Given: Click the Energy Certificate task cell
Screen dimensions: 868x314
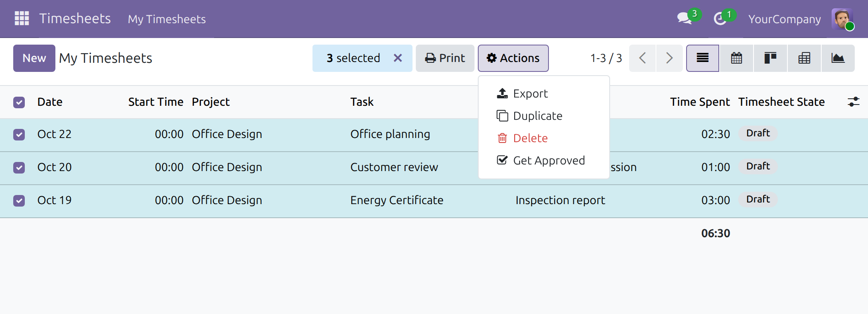Looking at the screenshot, I should pos(397,200).
